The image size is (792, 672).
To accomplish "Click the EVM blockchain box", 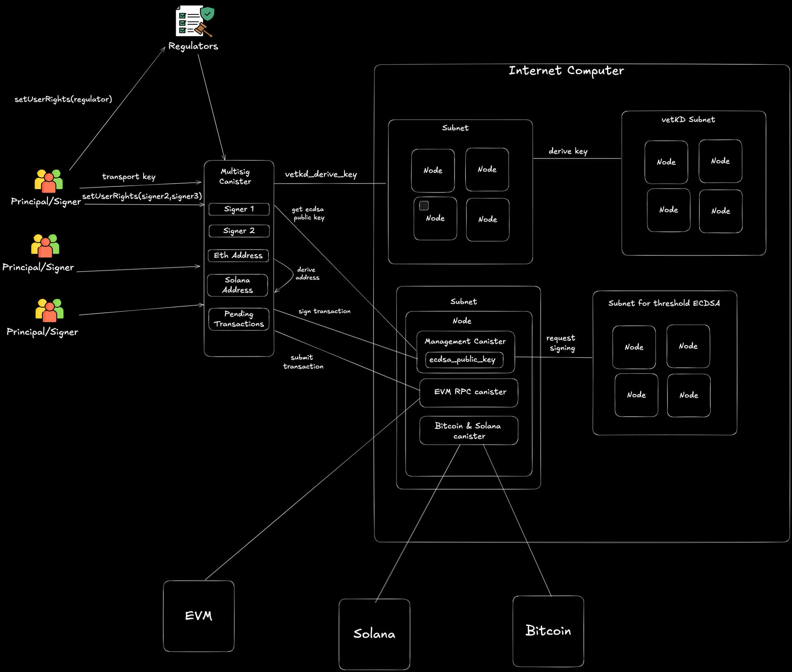I will click(199, 616).
